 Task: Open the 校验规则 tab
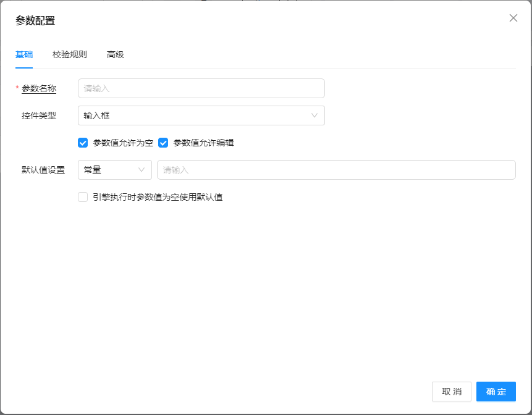tap(70, 54)
